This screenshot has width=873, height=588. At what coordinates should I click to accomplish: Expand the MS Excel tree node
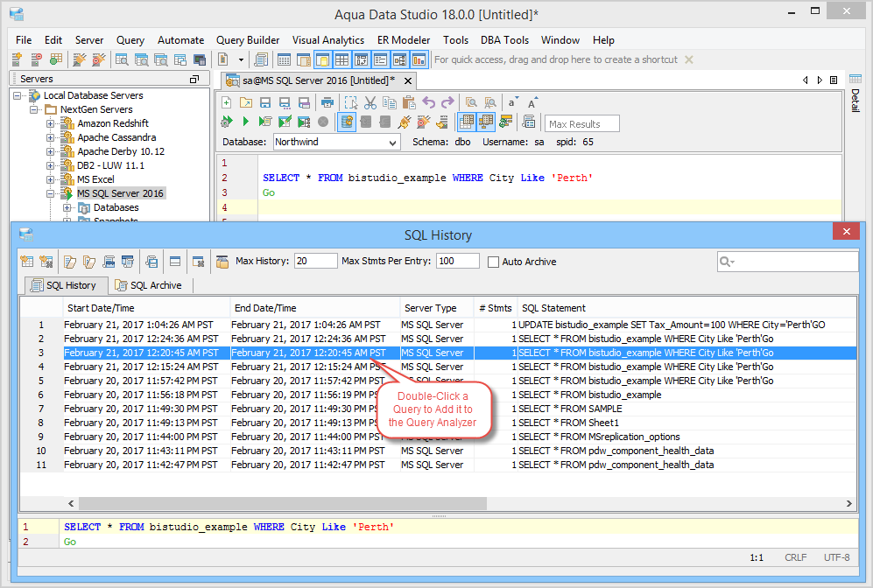[x=50, y=179]
